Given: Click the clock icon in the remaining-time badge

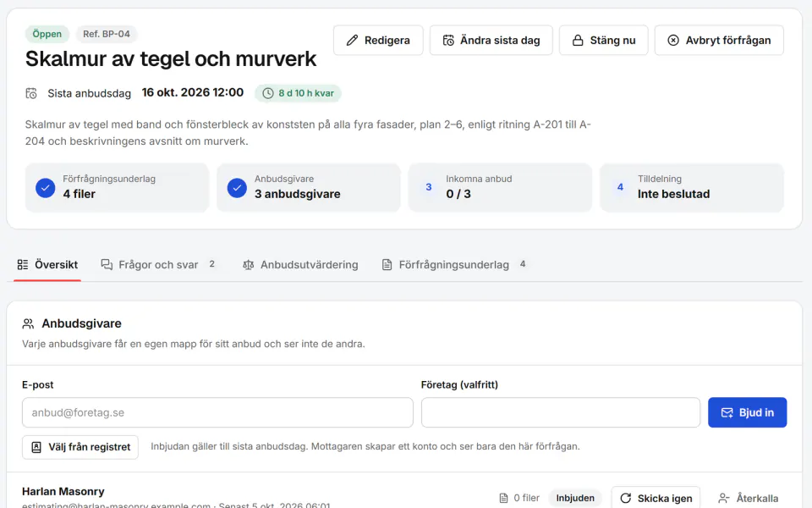Looking at the screenshot, I should (x=268, y=93).
